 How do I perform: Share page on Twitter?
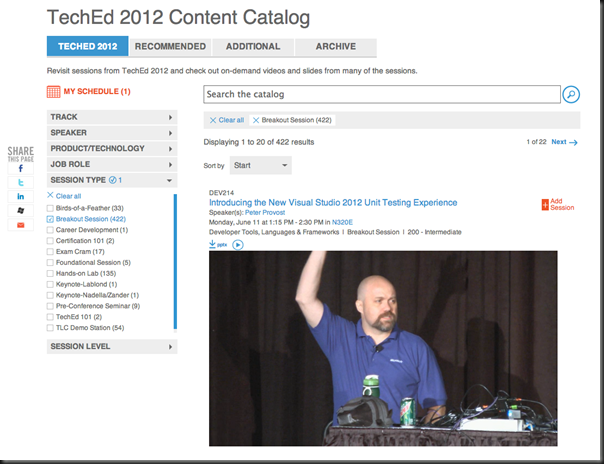20,183
